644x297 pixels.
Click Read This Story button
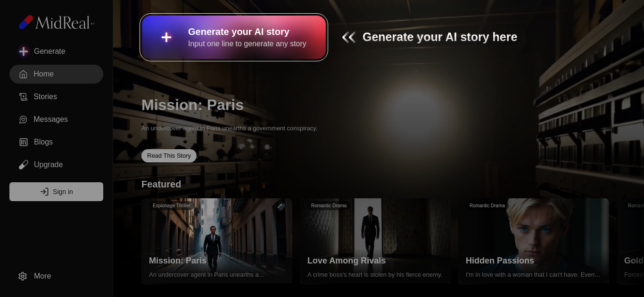(169, 156)
